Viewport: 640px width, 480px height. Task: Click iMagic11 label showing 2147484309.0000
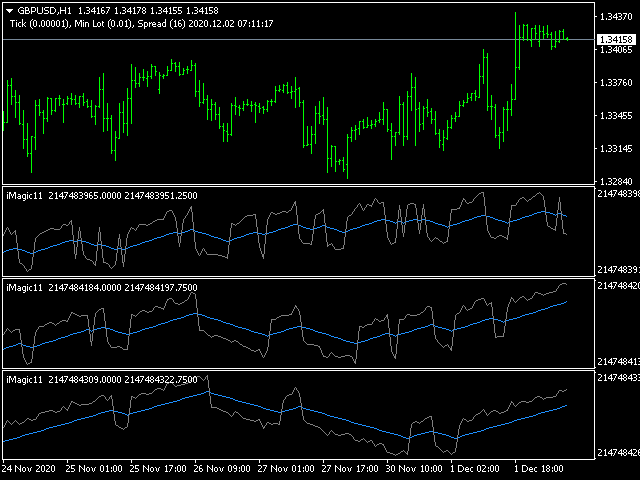100,380
